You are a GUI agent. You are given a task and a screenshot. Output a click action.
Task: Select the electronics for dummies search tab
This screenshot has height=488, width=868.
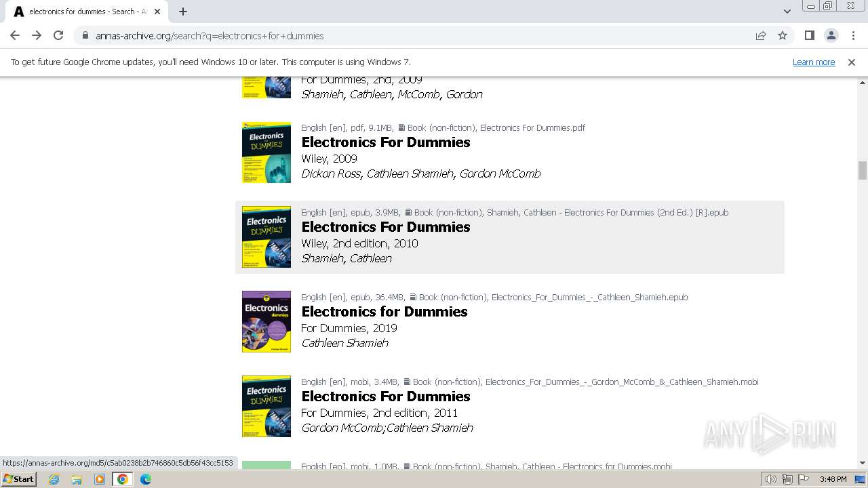86,12
